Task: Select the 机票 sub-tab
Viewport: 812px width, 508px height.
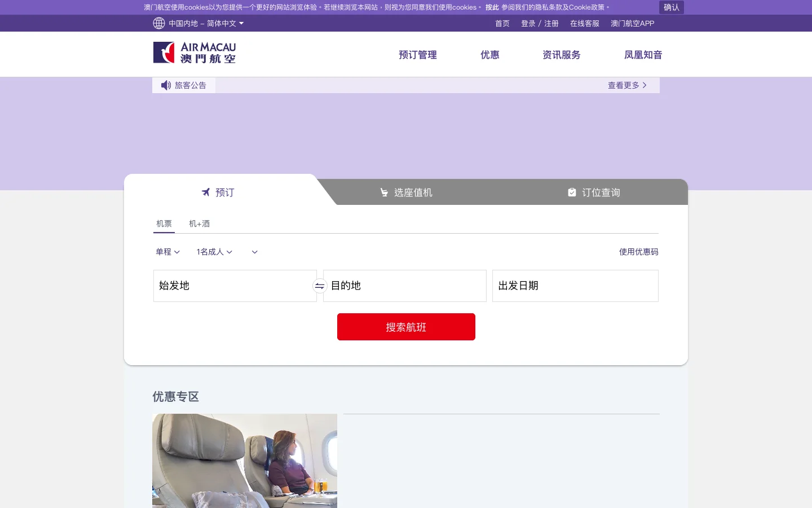Action: pos(164,224)
